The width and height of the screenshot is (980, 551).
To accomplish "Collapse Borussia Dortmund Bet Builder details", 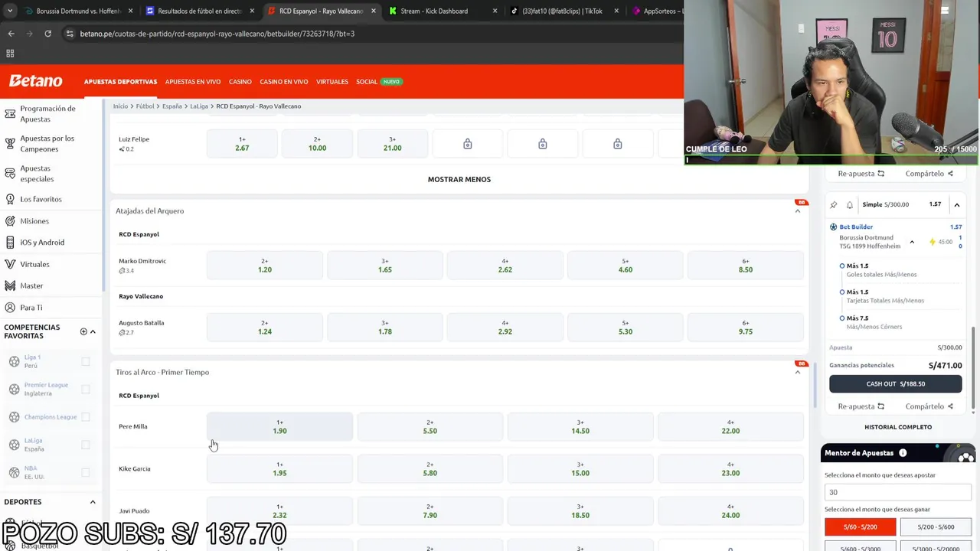I will (912, 242).
